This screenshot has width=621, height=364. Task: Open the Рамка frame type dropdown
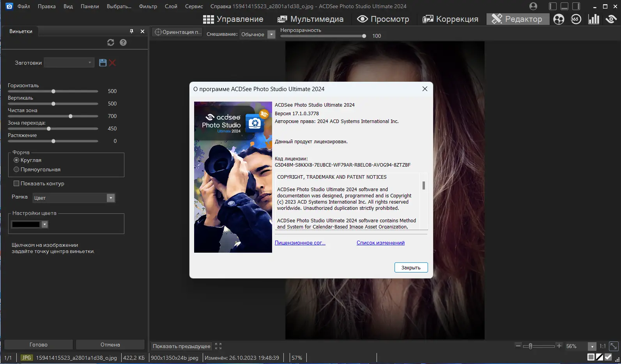pos(74,198)
